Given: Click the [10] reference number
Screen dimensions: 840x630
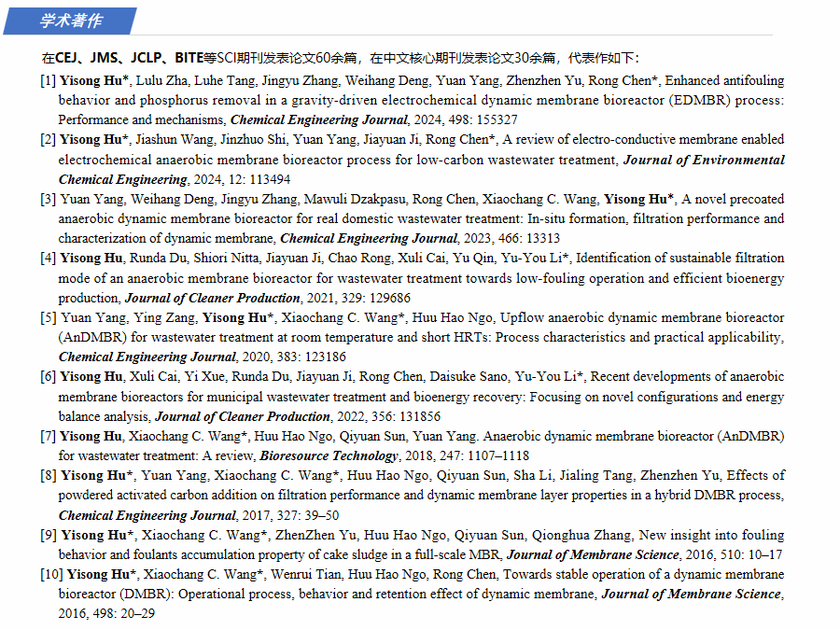Looking at the screenshot, I should click(51, 574).
